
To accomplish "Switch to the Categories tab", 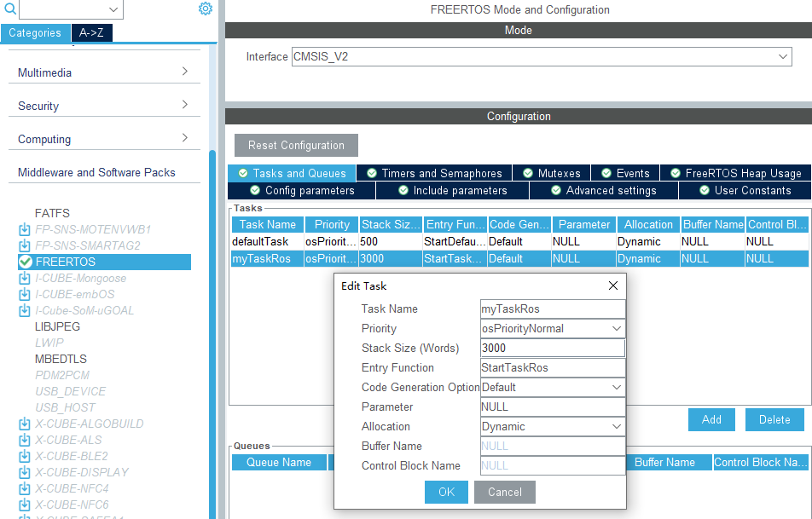I will tap(35, 32).
